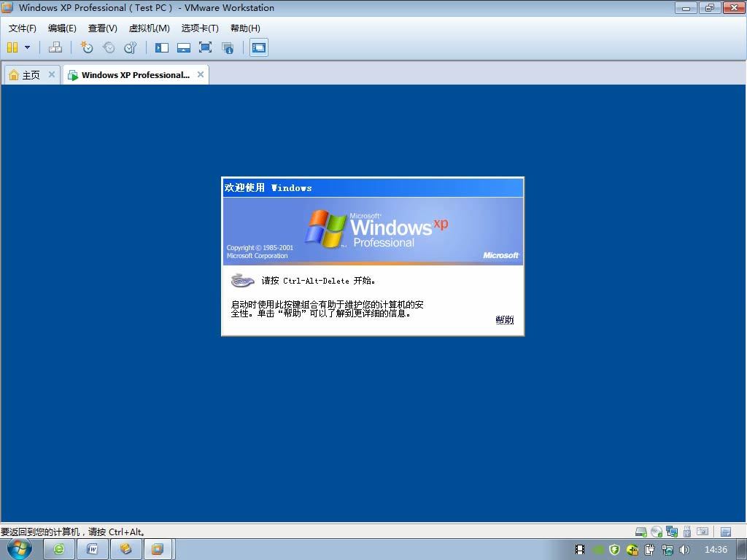Click the CD/DVD drive status icon
This screenshot has height=560, width=747.
point(657,532)
